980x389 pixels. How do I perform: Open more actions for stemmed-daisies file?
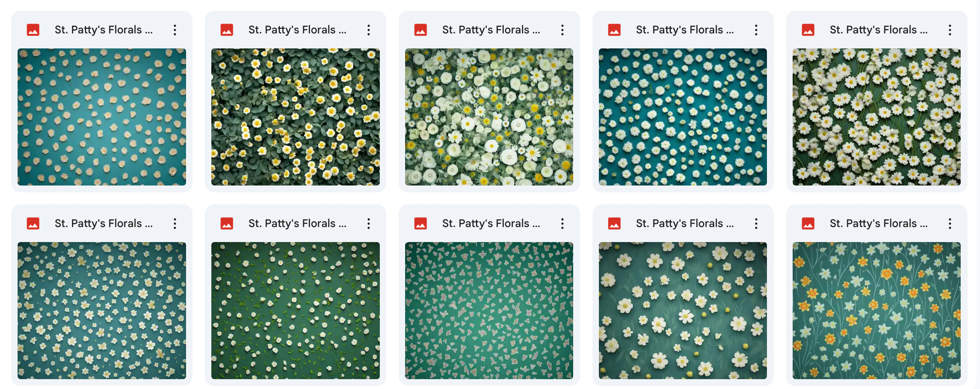click(x=950, y=30)
